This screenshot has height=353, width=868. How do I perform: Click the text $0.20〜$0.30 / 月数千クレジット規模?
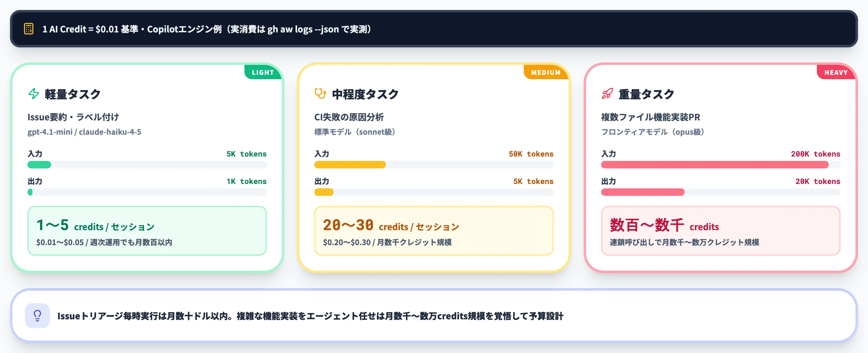coord(387,242)
